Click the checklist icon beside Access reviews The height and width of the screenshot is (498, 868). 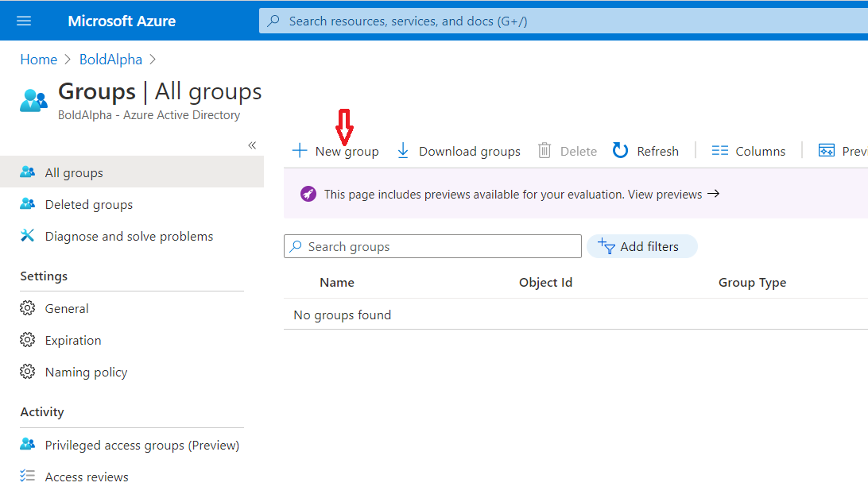tap(27, 475)
